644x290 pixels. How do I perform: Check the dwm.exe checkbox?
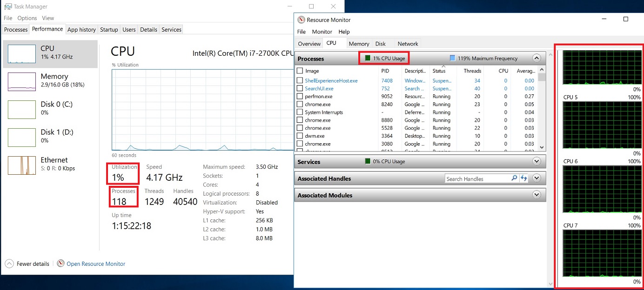[300, 136]
